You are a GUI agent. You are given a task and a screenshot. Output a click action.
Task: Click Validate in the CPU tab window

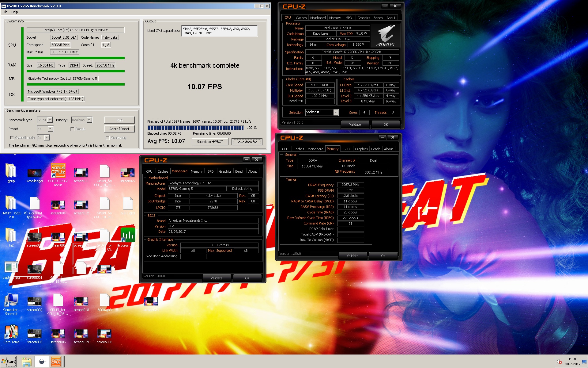coord(355,125)
